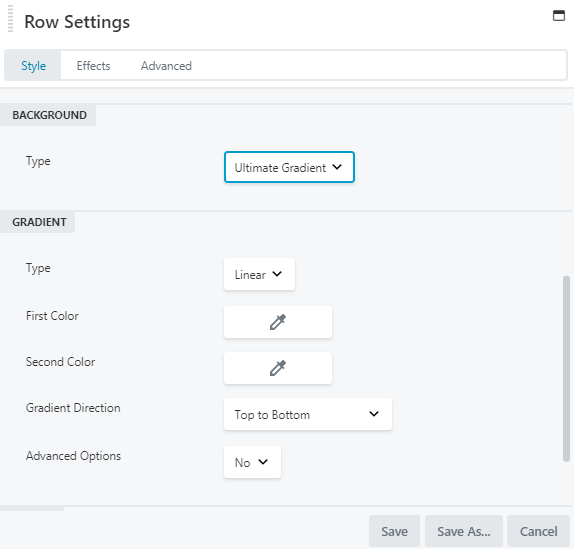
Task: Switch to the Style tab
Action: coord(33,66)
